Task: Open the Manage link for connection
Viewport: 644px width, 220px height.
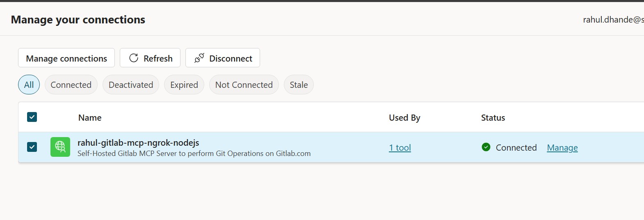Action: coord(562,148)
